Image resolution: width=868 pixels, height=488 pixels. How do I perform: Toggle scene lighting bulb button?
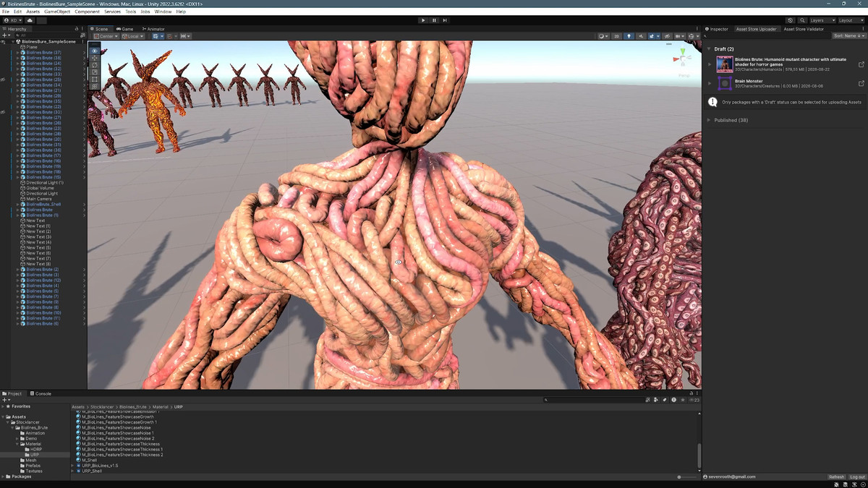(x=629, y=36)
